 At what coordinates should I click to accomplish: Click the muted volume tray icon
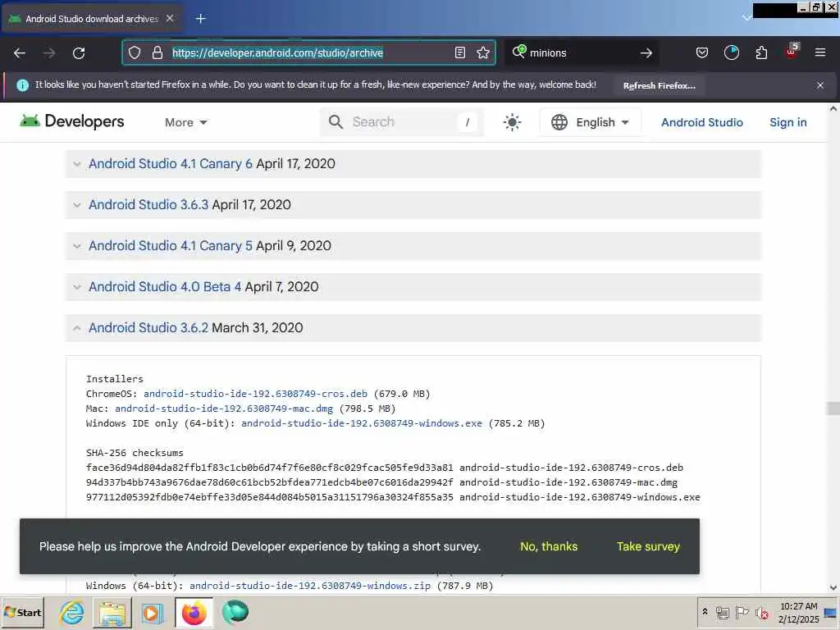pyautogui.click(x=761, y=612)
